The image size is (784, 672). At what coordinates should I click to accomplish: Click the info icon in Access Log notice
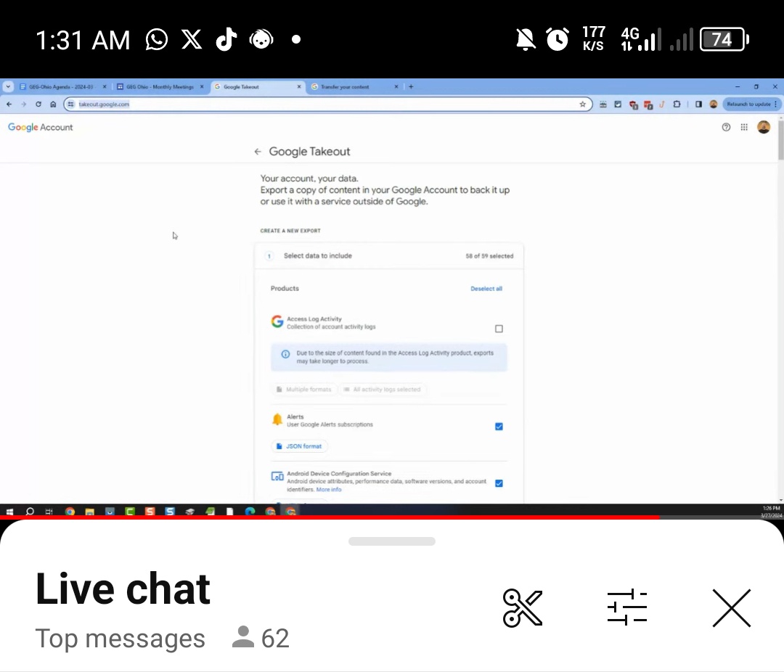click(x=285, y=354)
